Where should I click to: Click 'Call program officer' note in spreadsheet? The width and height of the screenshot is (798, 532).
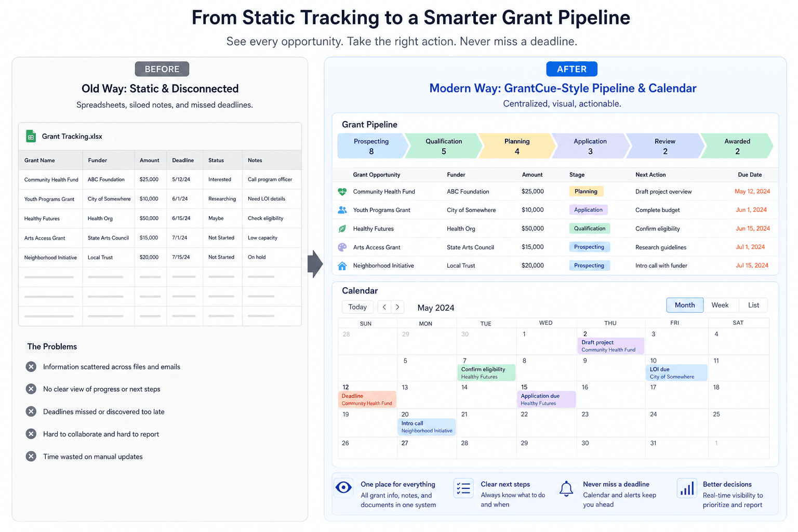coord(270,179)
